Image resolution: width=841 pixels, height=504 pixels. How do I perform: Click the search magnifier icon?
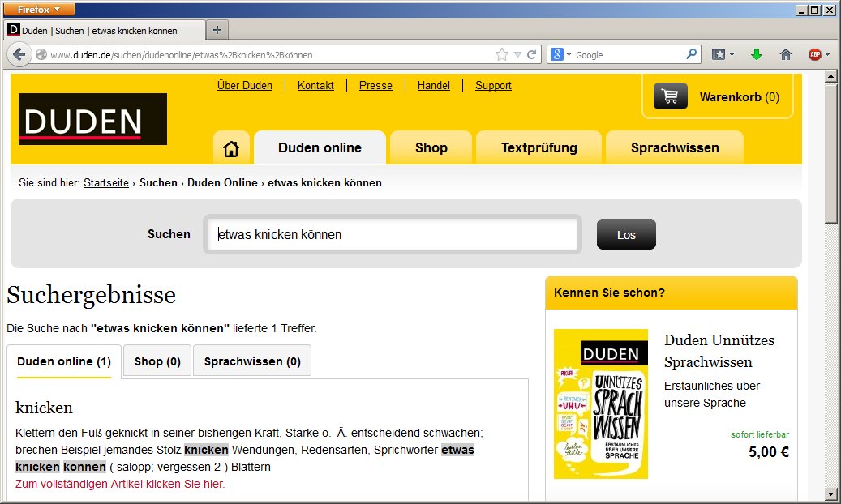click(691, 54)
